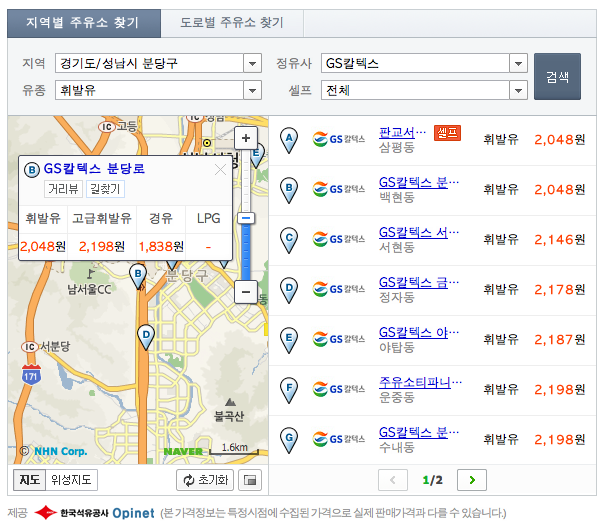
Task: Click 2,146원 price in 서현동 row
Action: pos(559,239)
